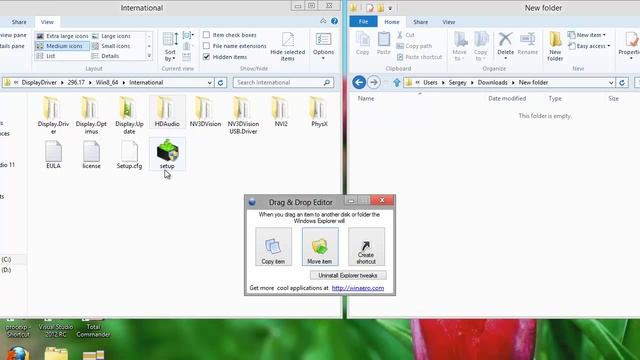Select Large icons layout
Viewport: 640px width, 360px height.
pos(111,36)
